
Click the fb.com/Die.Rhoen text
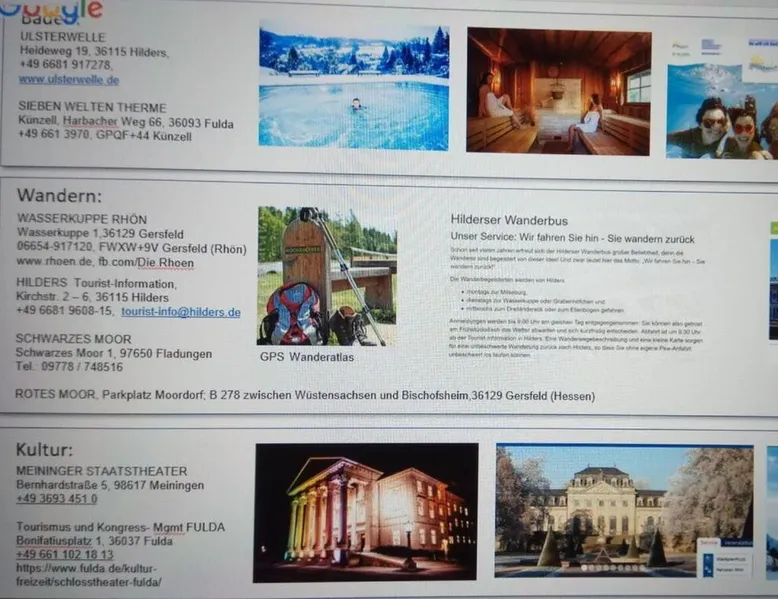(152, 262)
